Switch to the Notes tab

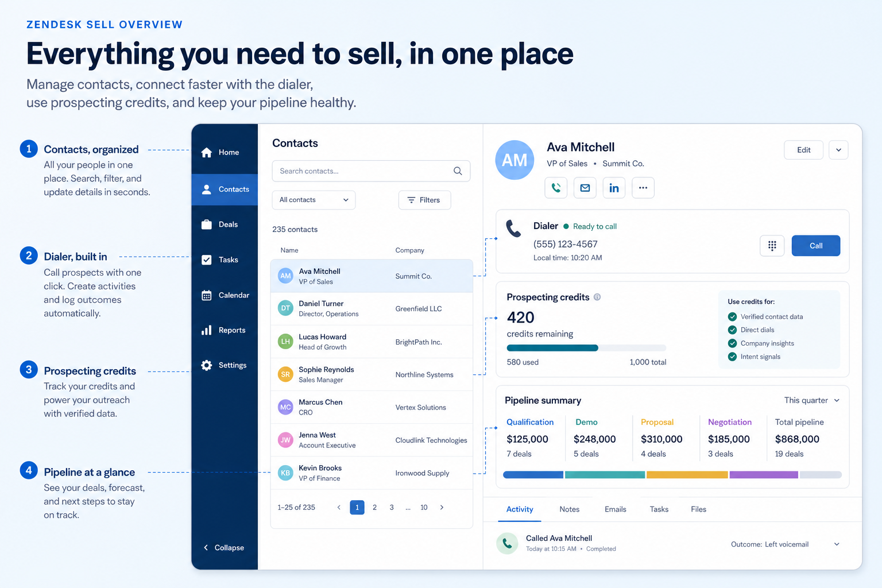(570, 509)
